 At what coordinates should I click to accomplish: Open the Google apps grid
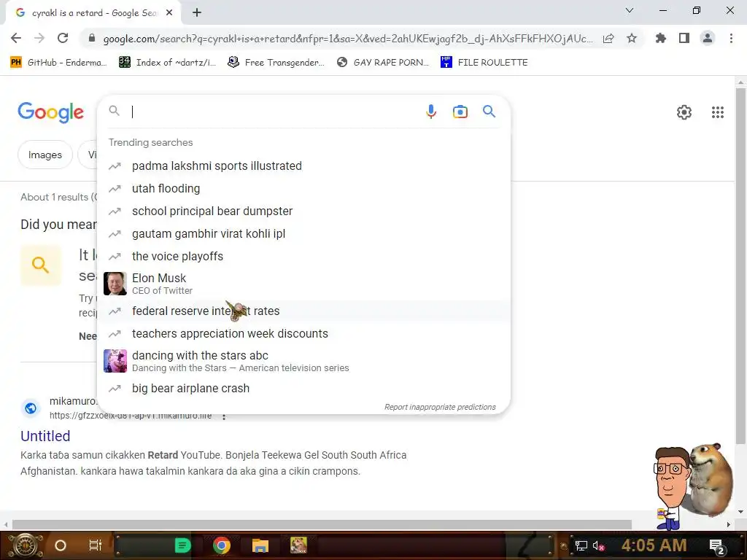[718, 112]
